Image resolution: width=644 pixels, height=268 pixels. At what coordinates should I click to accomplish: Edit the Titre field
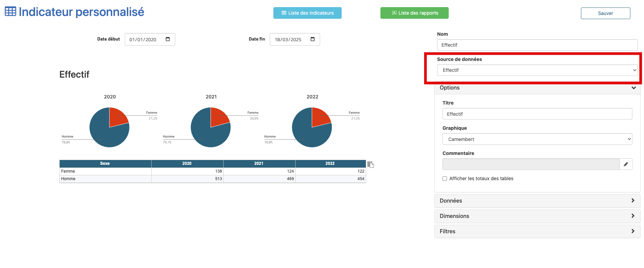click(x=537, y=114)
